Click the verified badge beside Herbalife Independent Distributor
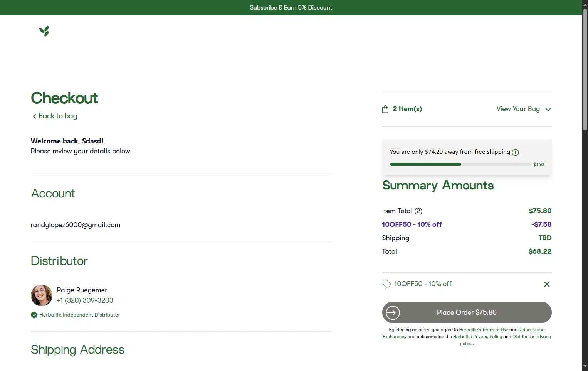 (x=34, y=315)
